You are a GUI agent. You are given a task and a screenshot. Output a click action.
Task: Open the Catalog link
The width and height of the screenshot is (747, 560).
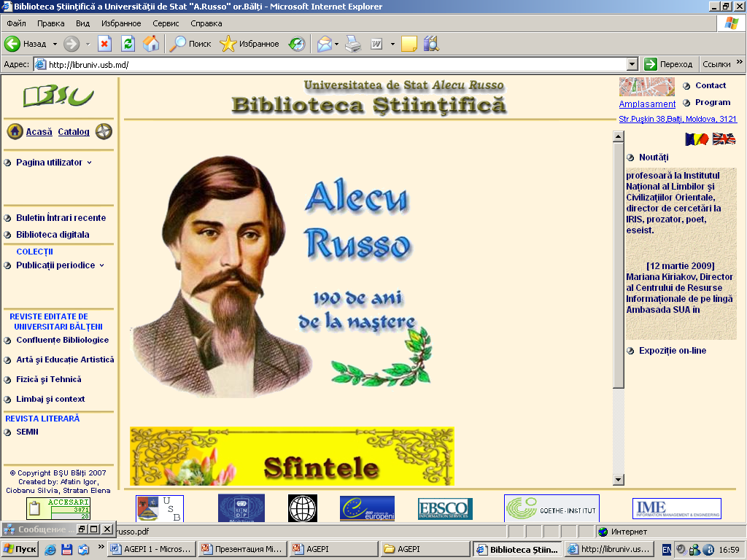pos(74,131)
